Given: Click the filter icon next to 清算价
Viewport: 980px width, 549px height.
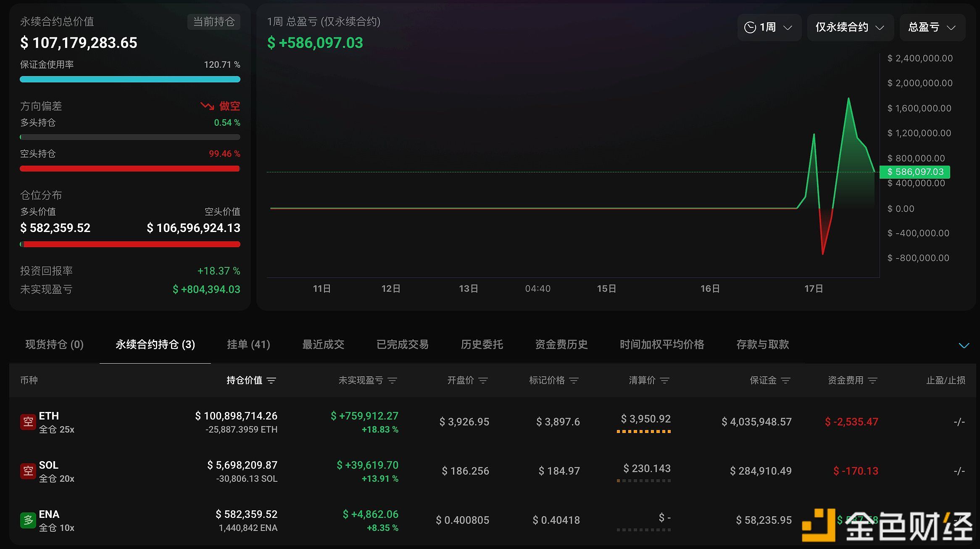Looking at the screenshot, I should 664,380.
